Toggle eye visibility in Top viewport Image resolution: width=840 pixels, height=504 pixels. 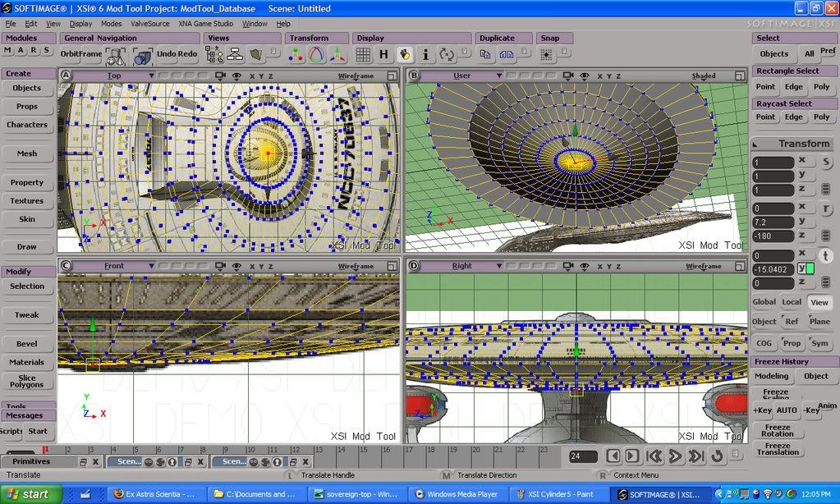(x=236, y=76)
